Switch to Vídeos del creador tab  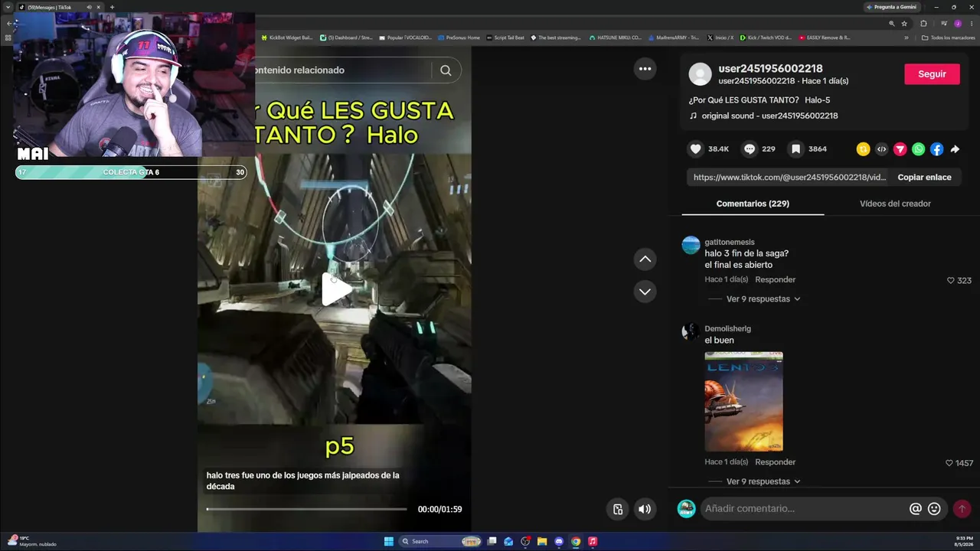click(895, 204)
